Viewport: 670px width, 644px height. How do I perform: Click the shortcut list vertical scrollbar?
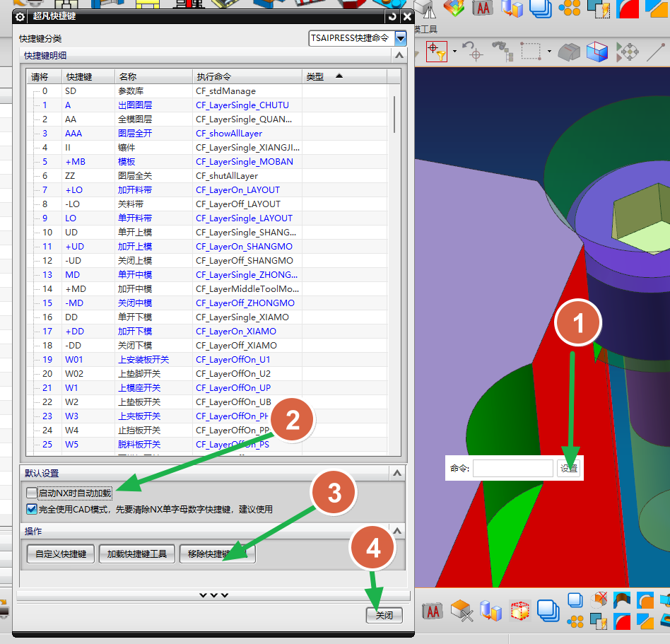pyautogui.click(x=394, y=115)
